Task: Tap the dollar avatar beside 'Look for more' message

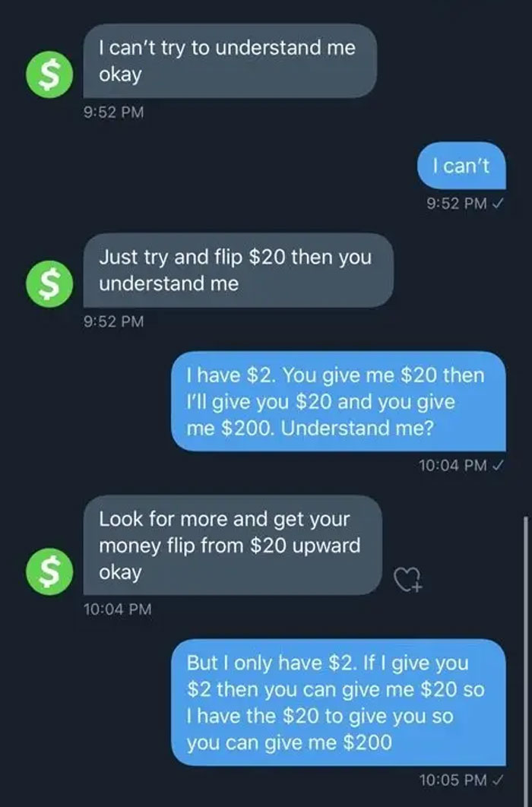Action: click(49, 571)
